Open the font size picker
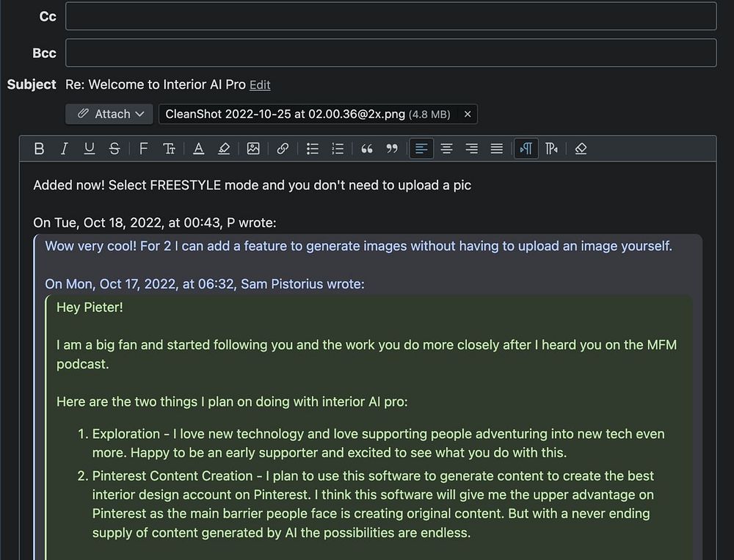Image resolution: width=734 pixels, height=560 pixels. tap(169, 149)
